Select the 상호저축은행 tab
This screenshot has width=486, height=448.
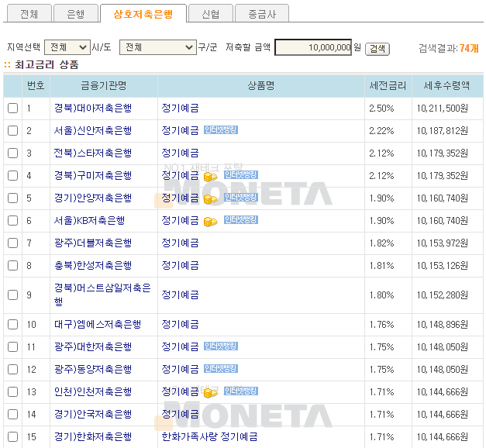pyautogui.click(x=143, y=14)
